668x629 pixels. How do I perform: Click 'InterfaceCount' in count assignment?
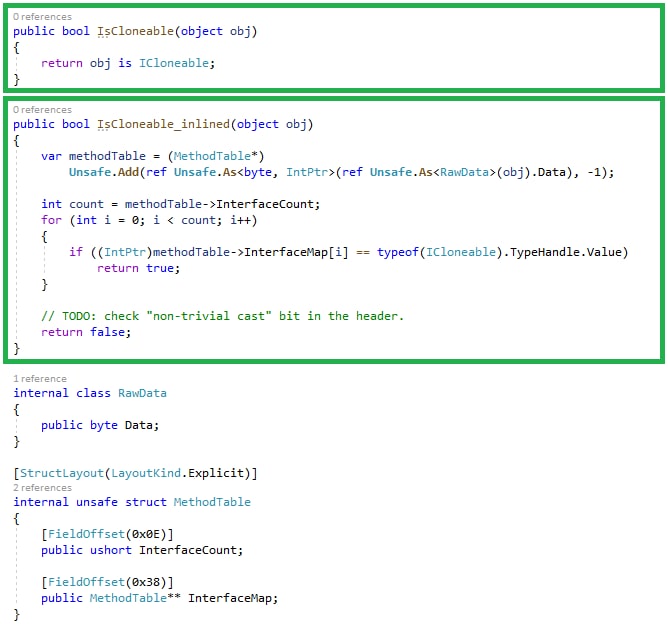pos(265,204)
